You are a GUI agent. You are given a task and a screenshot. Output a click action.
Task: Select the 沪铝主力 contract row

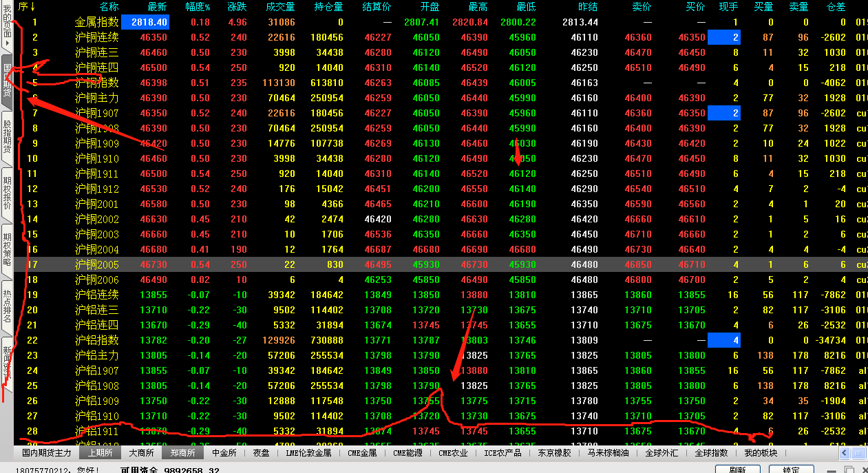tap(96, 356)
